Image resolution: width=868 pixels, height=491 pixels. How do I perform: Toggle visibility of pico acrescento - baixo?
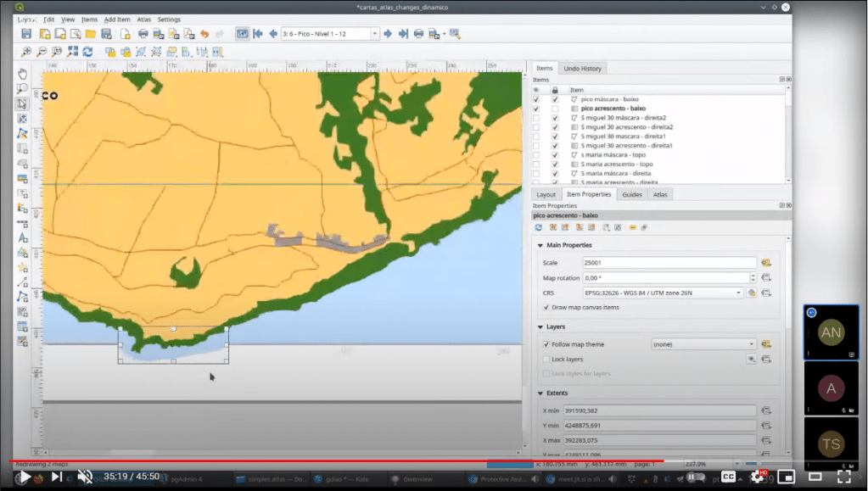pos(536,109)
